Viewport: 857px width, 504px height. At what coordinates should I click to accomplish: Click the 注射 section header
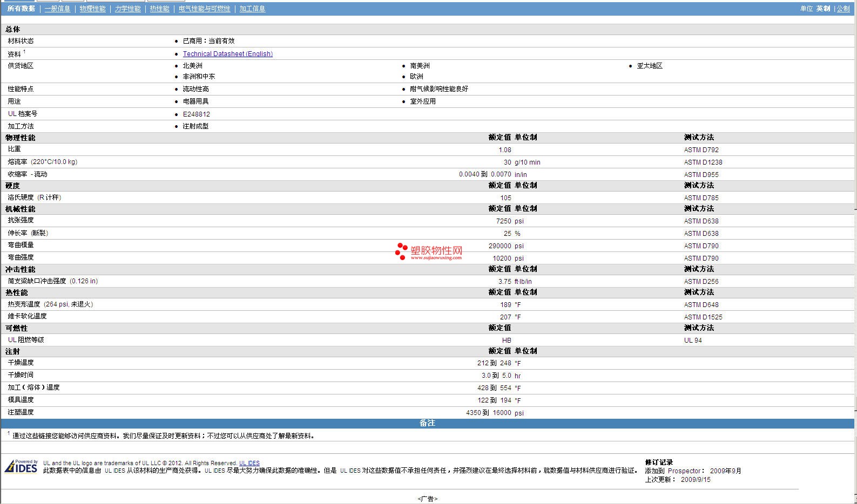(x=13, y=351)
